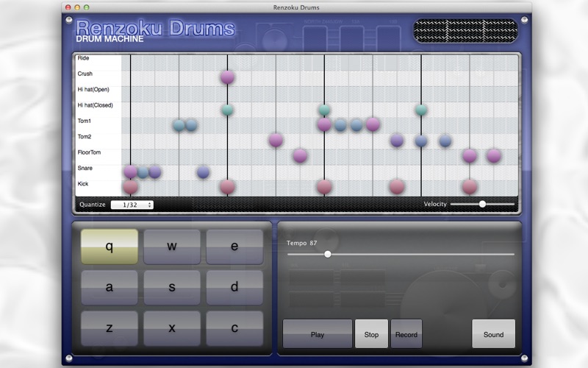The width and height of the screenshot is (588, 368).
Task: Tap the a drum pad
Action: 110,287
